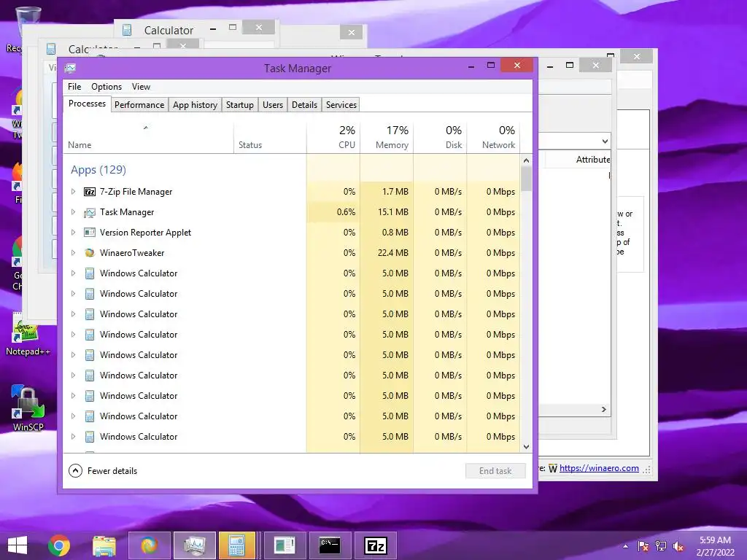Open the Options menu
Screen dimensions: 747x560
point(107,87)
